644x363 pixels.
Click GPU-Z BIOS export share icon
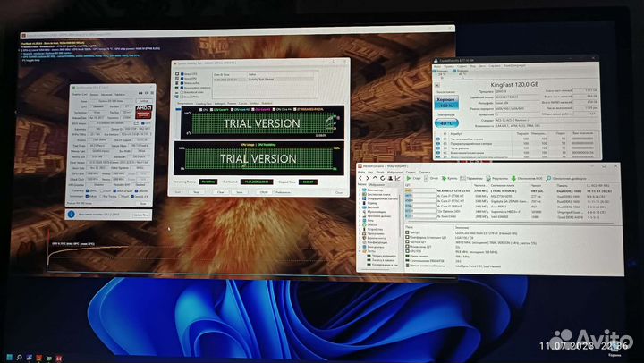pos(136,123)
